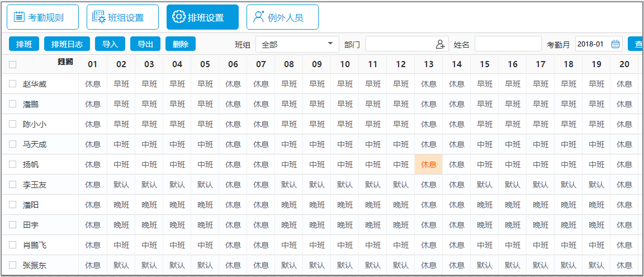644x277 pixels.
Task: Check the box next to 赵华威
Action: pos(13,84)
